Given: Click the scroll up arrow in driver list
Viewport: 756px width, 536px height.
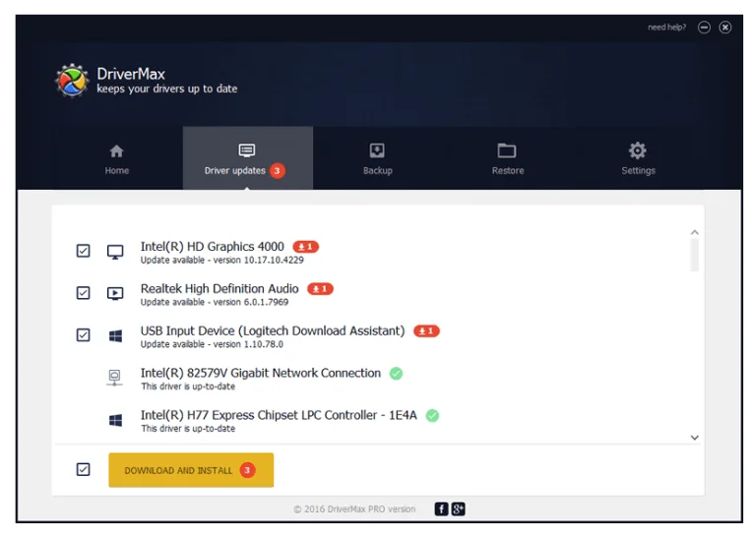Looking at the screenshot, I should click(x=694, y=233).
